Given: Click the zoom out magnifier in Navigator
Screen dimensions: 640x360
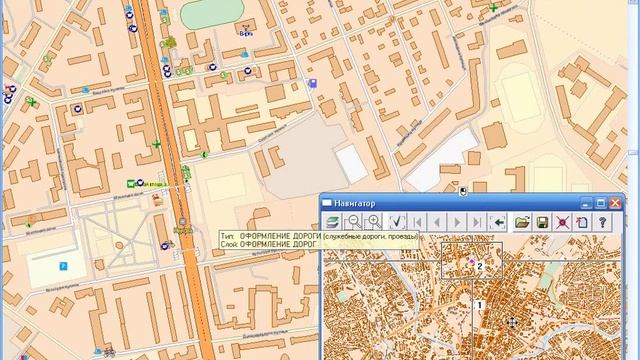Looking at the screenshot, I should 353,222.
